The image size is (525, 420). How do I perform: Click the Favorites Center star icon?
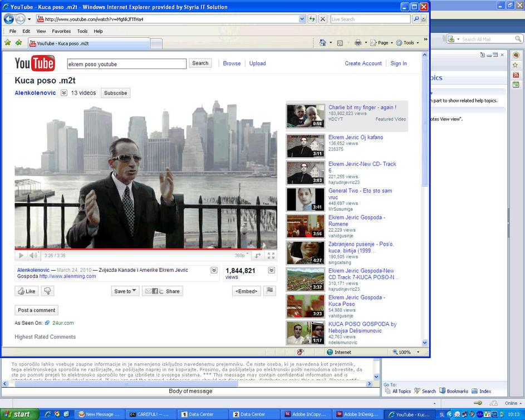pyautogui.click(x=8, y=43)
